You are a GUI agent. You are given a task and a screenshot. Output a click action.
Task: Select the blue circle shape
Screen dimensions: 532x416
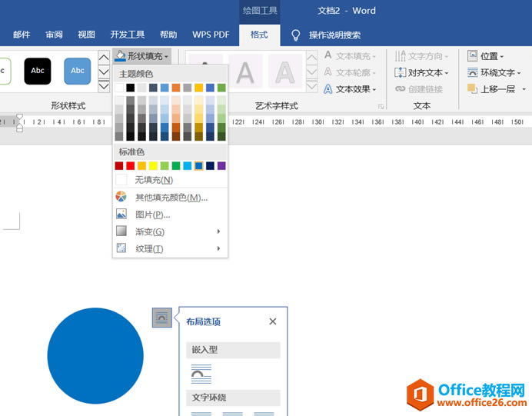tap(95, 355)
